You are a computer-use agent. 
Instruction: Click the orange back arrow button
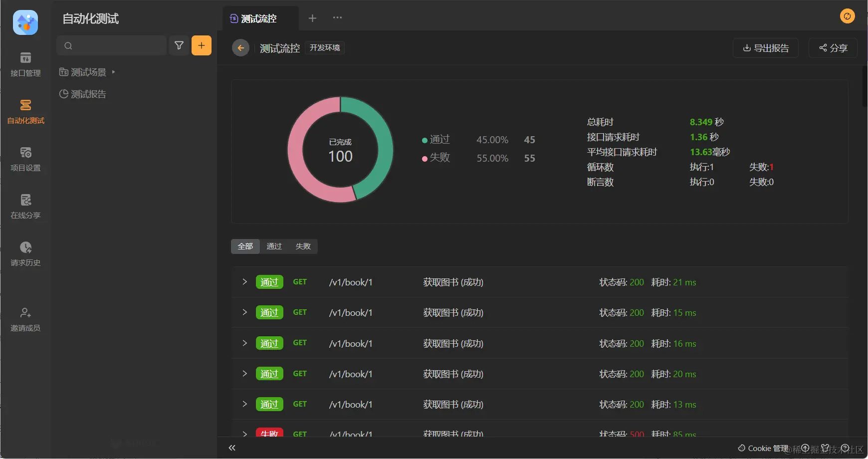pos(240,48)
